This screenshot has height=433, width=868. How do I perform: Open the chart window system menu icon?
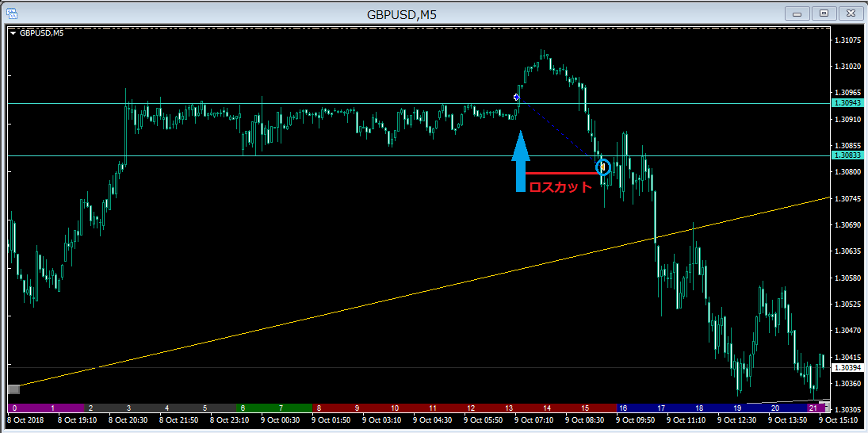click(x=12, y=13)
